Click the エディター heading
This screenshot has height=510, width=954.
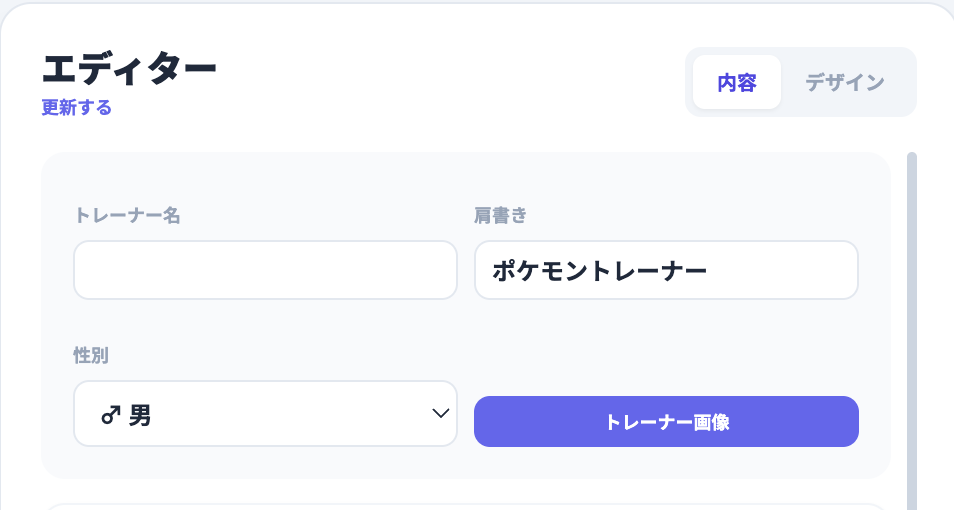coord(129,68)
